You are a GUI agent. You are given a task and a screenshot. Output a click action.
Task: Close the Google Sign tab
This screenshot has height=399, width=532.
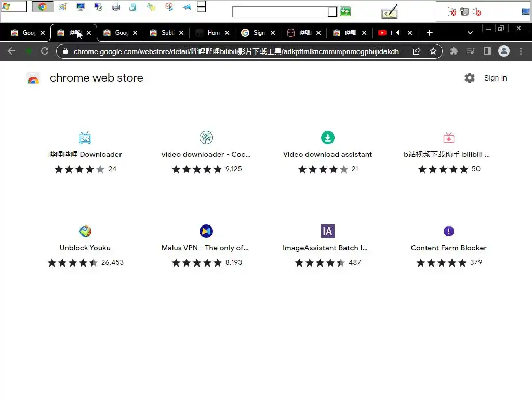[273, 33]
